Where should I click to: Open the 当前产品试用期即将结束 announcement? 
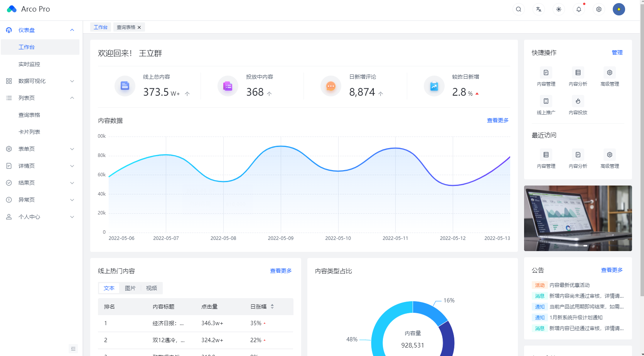[x=587, y=307]
